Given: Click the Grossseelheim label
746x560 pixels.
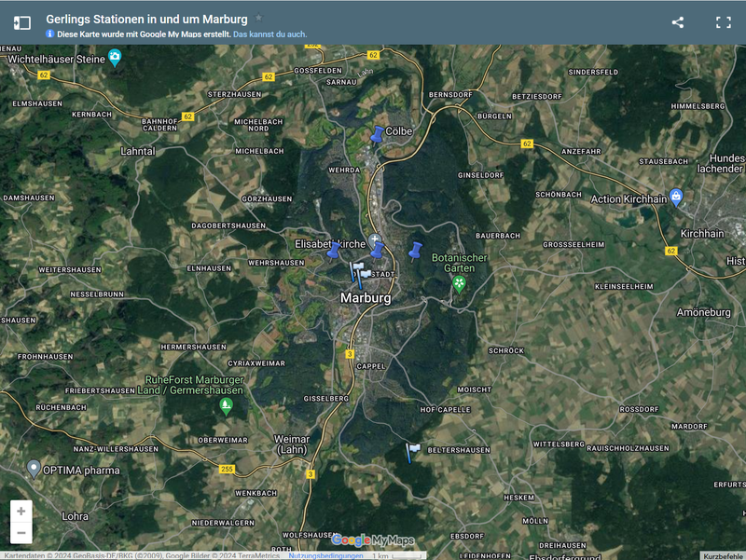Looking at the screenshot, I should [x=573, y=244].
